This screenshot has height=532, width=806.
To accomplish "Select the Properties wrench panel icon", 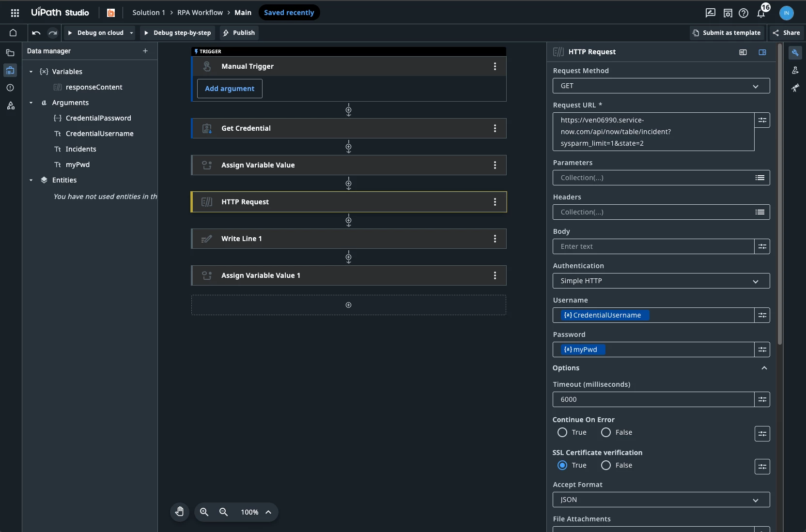I will pyautogui.click(x=795, y=53).
